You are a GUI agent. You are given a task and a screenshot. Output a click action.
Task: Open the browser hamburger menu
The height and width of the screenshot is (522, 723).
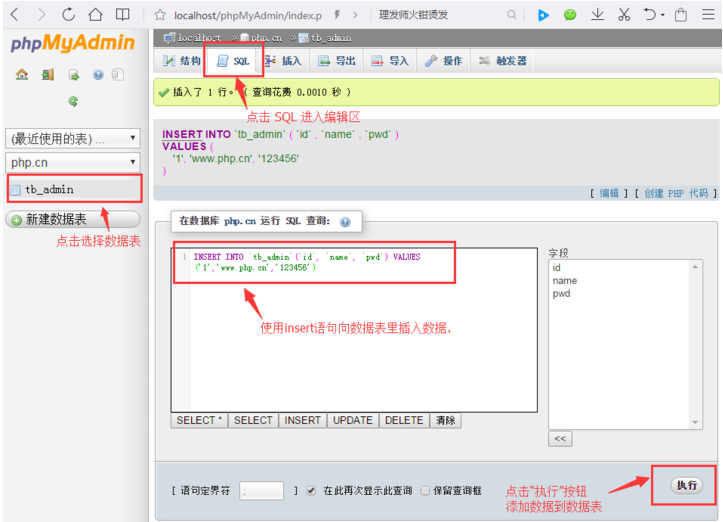click(x=708, y=15)
